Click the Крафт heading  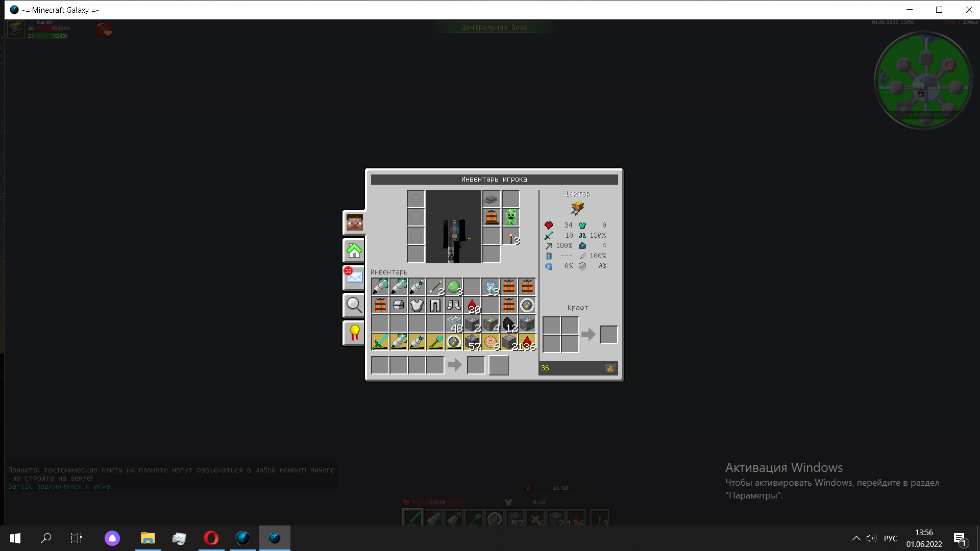point(578,308)
